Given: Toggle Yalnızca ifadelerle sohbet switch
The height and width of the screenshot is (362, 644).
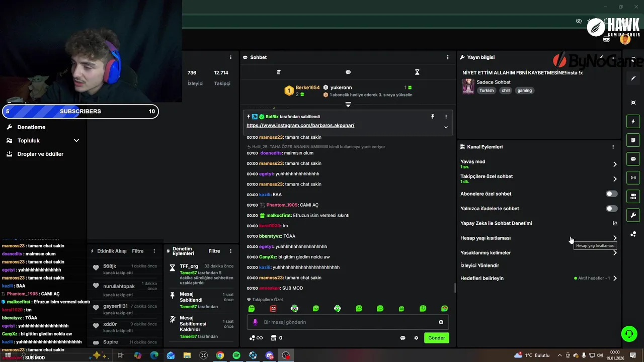Looking at the screenshot, I should tap(611, 208).
